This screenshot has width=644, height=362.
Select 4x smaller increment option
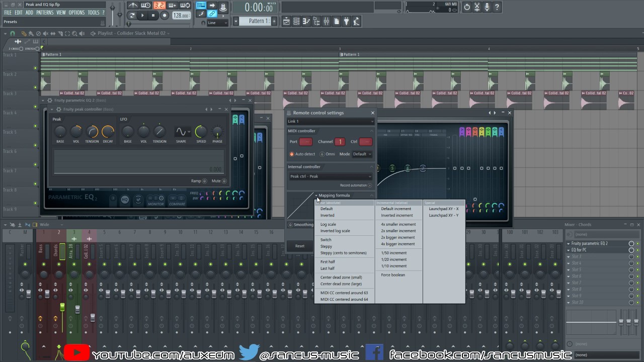pyautogui.click(x=398, y=224)
